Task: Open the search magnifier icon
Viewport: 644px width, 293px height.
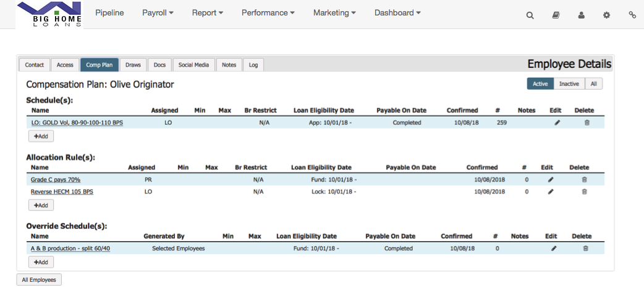Action: 530,15
